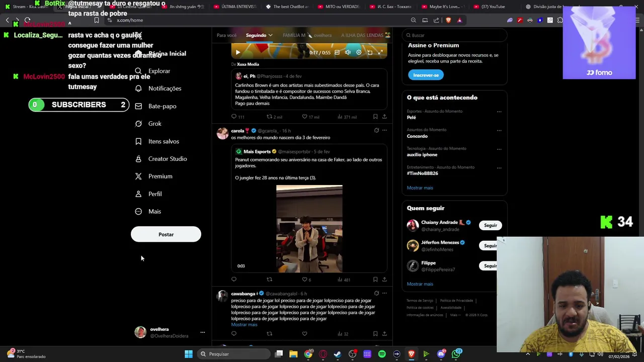This screenshot has height=362, width=644.
Task: Open video settings gear icon
Action: click(x=359, y=52)
